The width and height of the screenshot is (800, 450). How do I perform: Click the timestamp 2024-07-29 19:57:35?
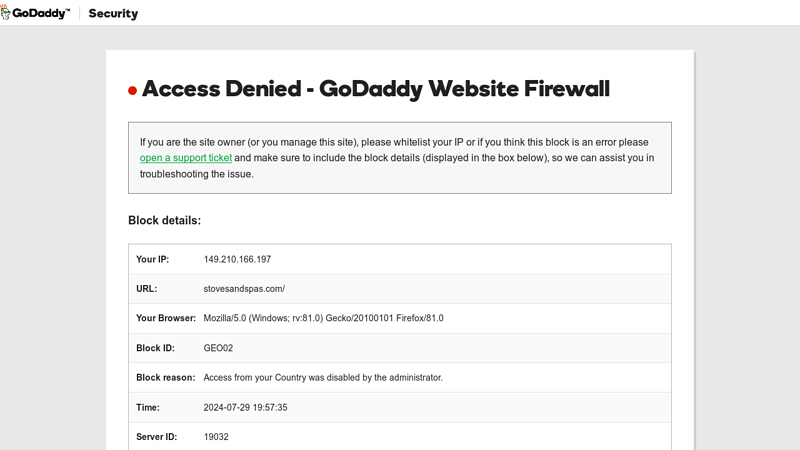(245, 407)
